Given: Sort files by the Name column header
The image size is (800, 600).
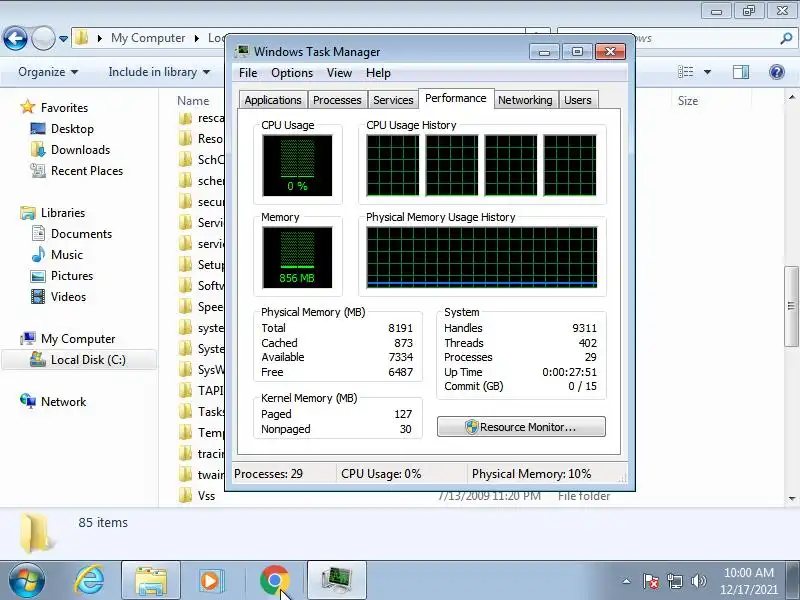Looking at the screenshot, I should (193, 101).
